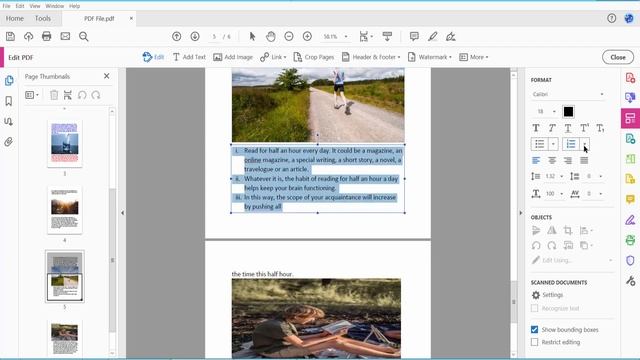The height and width of the screenshot is (360, 640).
Task: Go to the next page with the down arrow
Action: 195,36
